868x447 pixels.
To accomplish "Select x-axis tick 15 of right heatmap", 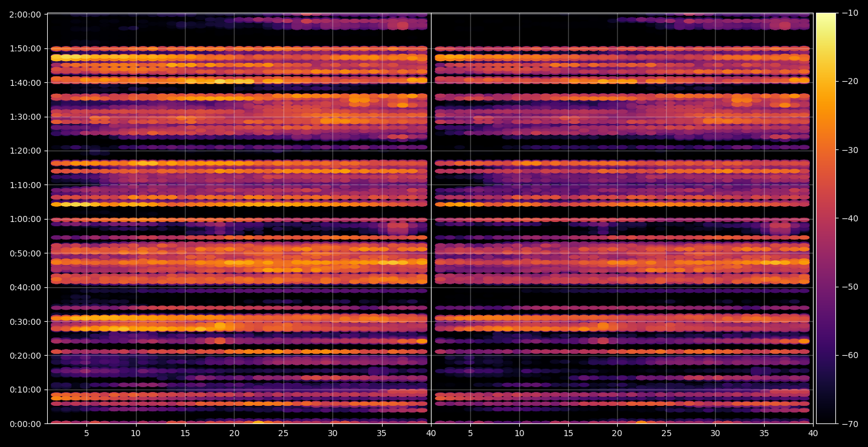I will point(568,433).
